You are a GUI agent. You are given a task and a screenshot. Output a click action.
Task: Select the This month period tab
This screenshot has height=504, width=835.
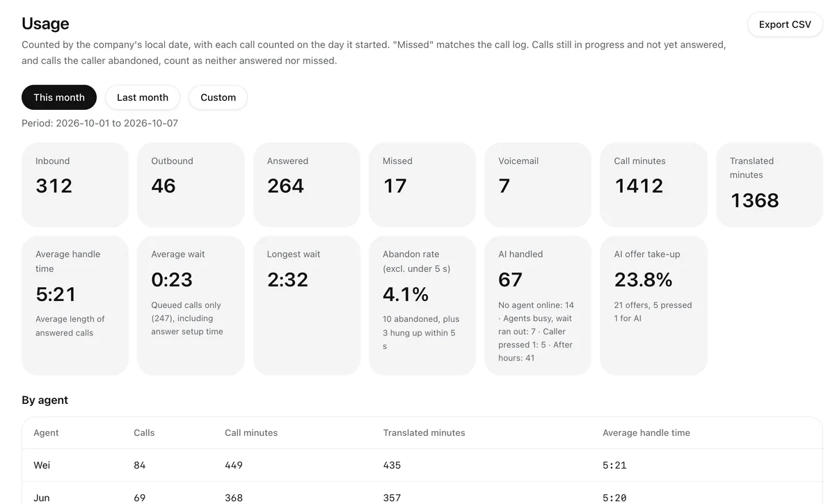coord(59,97)
